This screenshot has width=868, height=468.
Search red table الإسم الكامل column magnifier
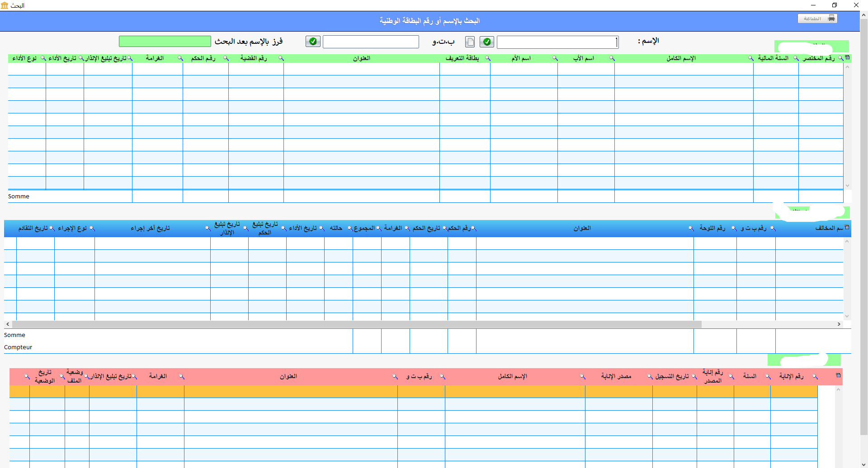click(x=582, y=377)
